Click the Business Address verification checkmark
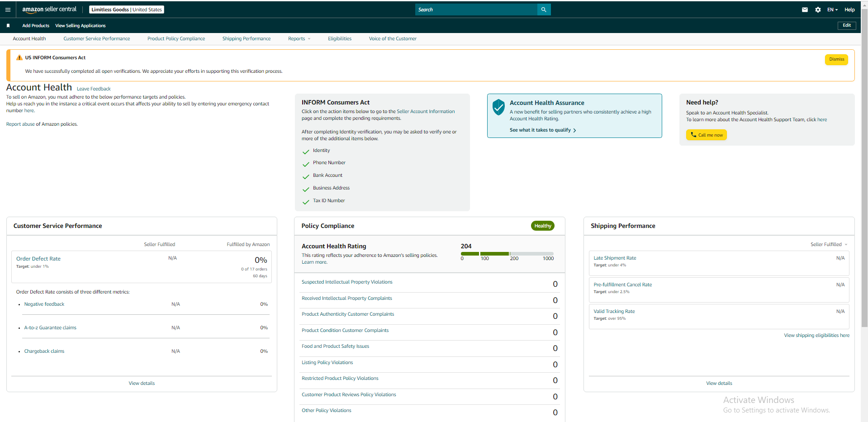The height and width of the screenshot is (422, 868). tap(306, 189)
